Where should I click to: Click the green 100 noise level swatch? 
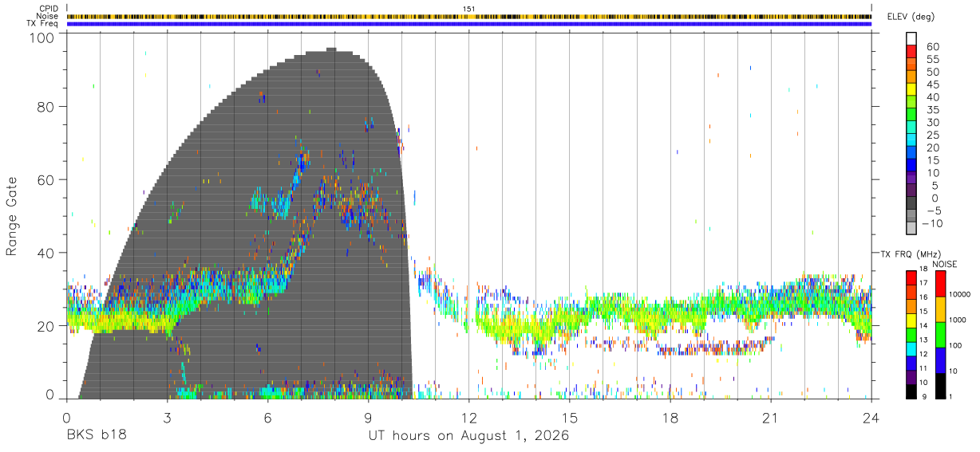pyautogui.click(x=940, y=335)
